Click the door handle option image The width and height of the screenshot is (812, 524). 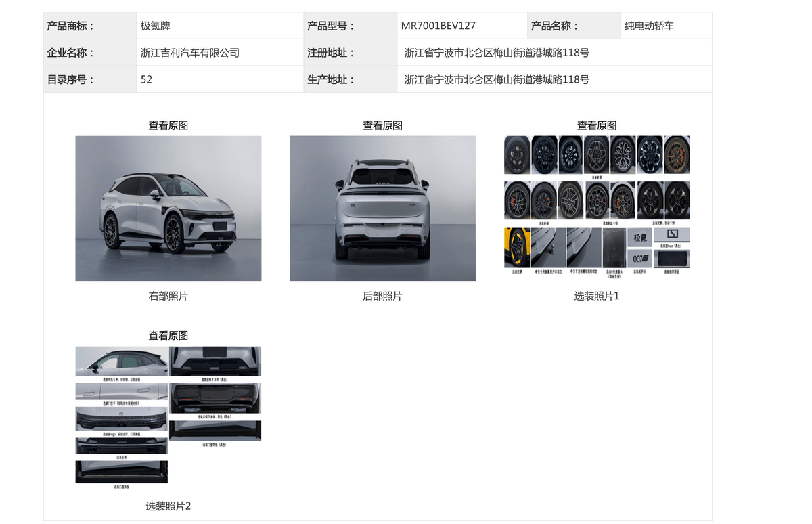(121, 391)
